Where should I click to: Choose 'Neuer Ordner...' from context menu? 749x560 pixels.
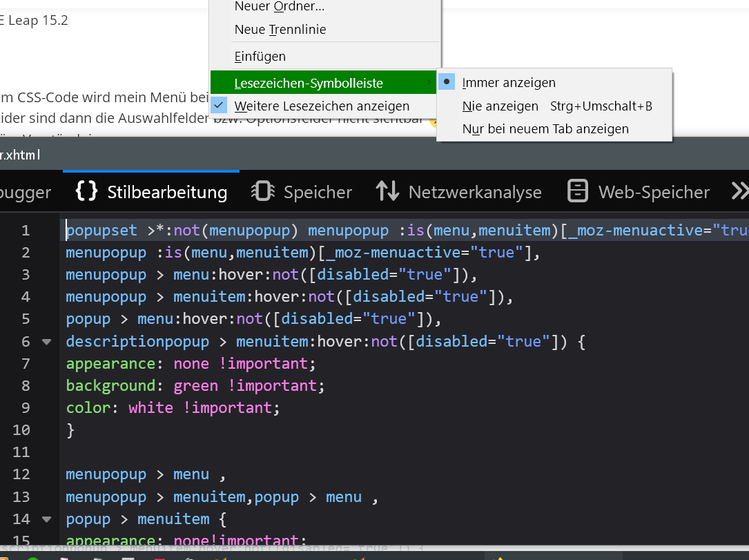pos(280,7)
